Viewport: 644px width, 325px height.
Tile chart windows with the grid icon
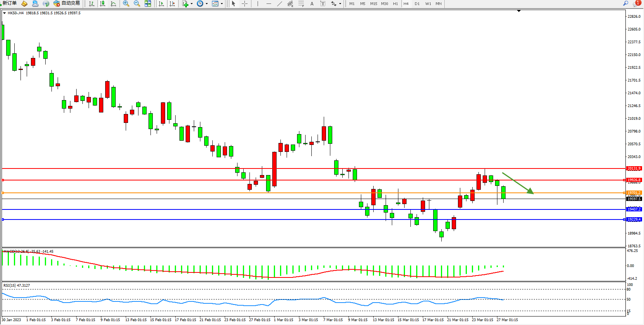148,3
